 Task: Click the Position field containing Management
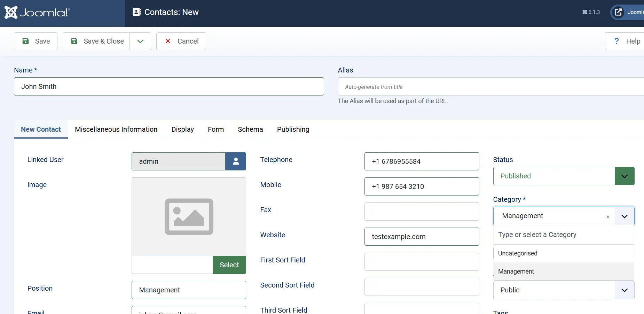189,290
